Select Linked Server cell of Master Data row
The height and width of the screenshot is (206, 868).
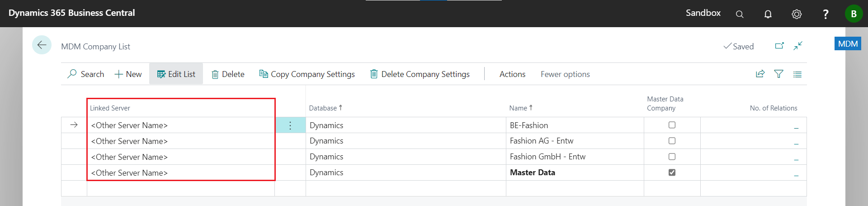[181, 173]
